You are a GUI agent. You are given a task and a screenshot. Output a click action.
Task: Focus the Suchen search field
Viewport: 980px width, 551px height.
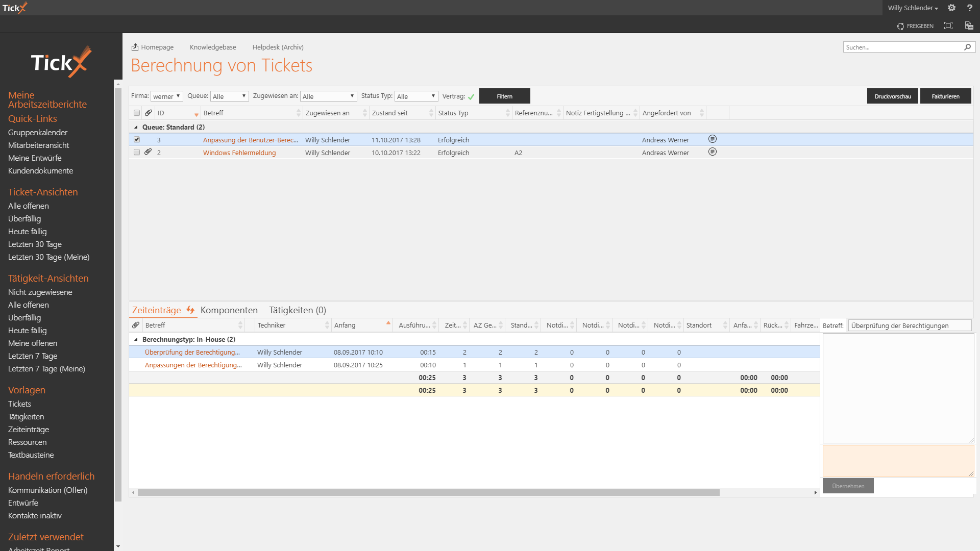point(903,47)
